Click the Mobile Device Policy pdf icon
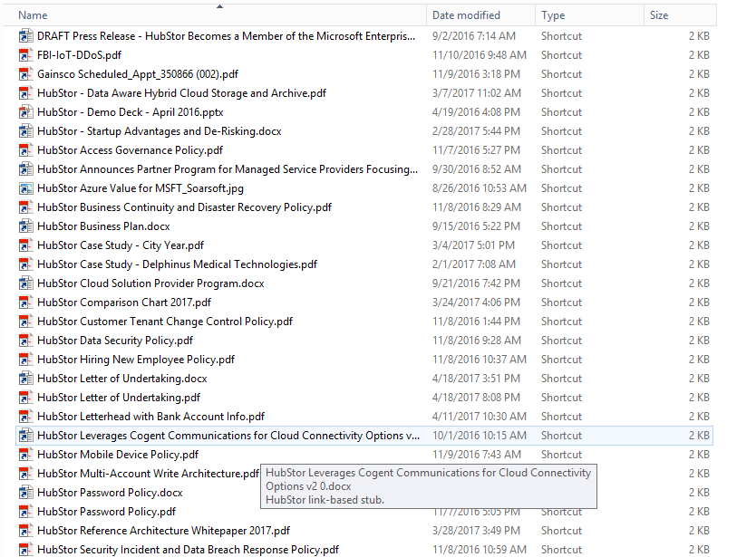Image resolution: width=756 pixels, height=557 pixels. (25, 455)
